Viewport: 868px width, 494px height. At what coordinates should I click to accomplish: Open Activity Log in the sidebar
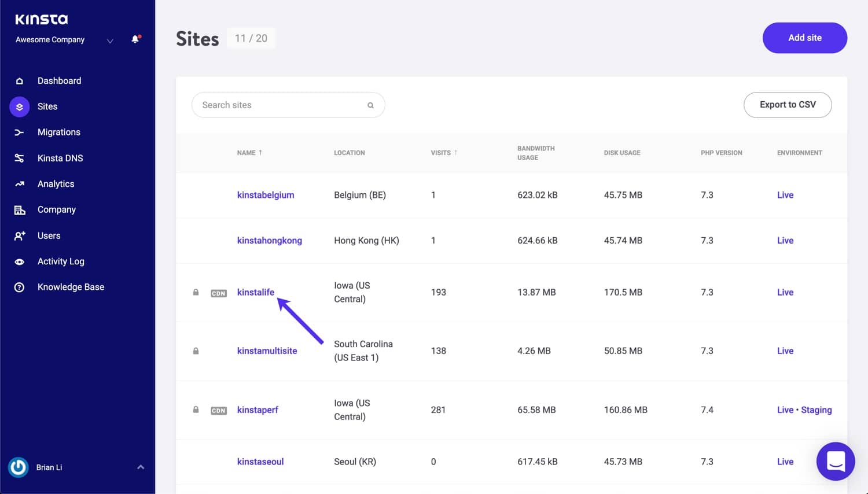[x=61, y=261]
